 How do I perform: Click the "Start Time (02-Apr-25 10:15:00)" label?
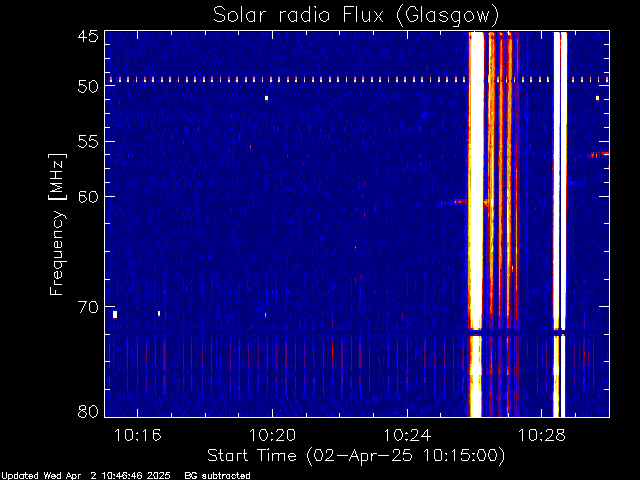pos(356,456)
